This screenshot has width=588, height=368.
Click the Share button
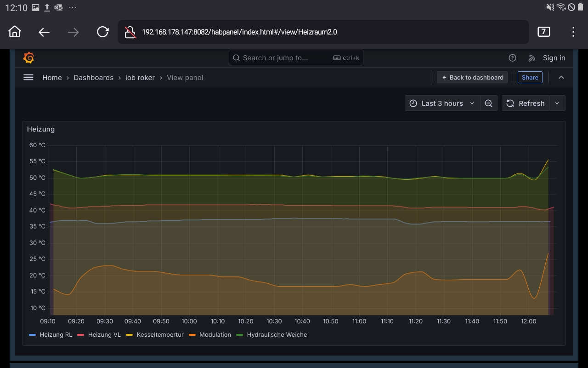(x=530, y=77)
